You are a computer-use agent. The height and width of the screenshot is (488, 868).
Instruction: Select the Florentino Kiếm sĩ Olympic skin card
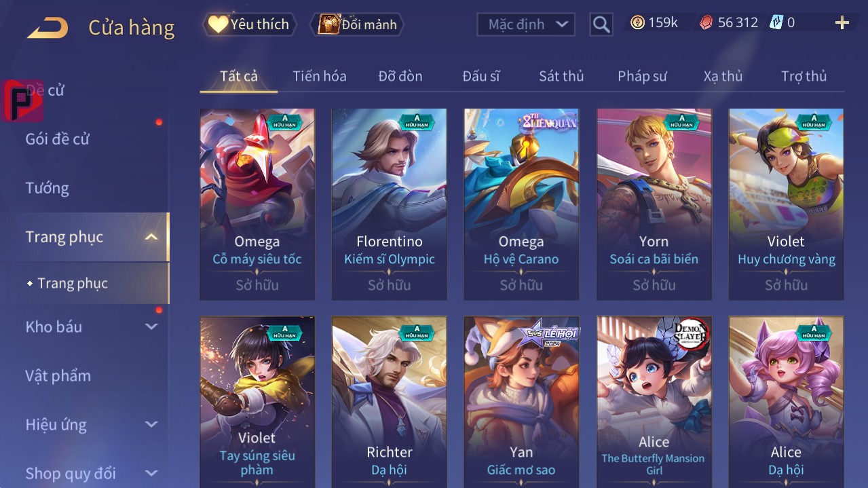[390, 204]
